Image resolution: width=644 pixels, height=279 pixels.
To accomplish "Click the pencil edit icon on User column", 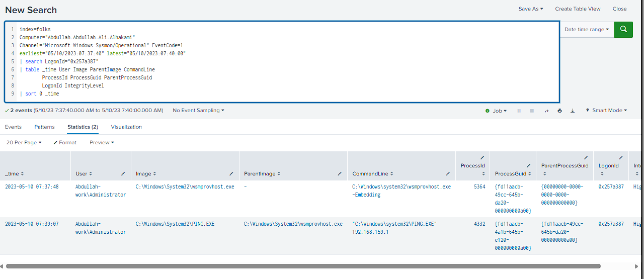I will coord(123,173).
